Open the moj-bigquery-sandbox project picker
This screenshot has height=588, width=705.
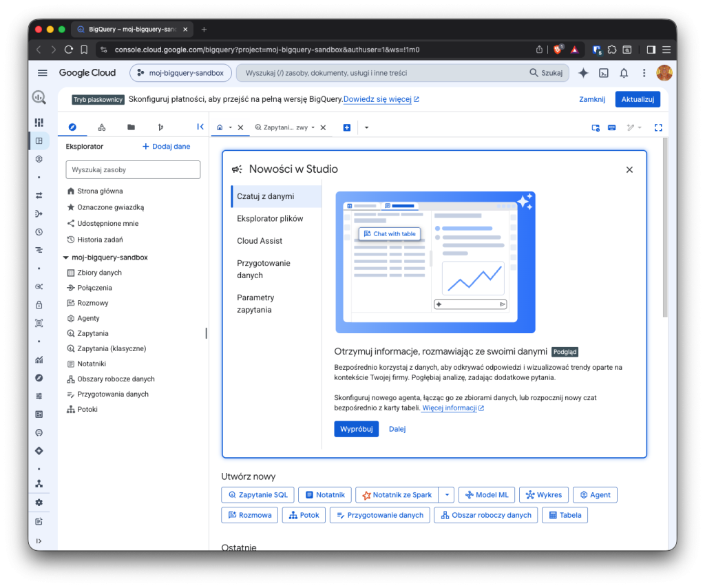click(x=181, y=73)
